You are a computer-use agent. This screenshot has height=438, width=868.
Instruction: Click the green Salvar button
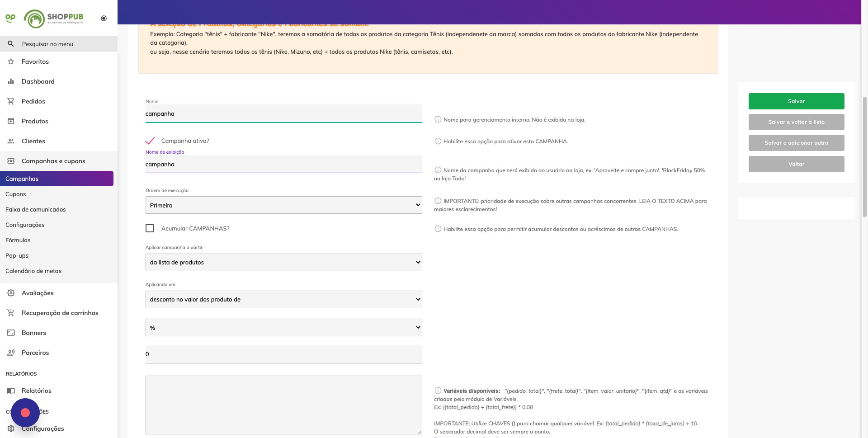796,101
